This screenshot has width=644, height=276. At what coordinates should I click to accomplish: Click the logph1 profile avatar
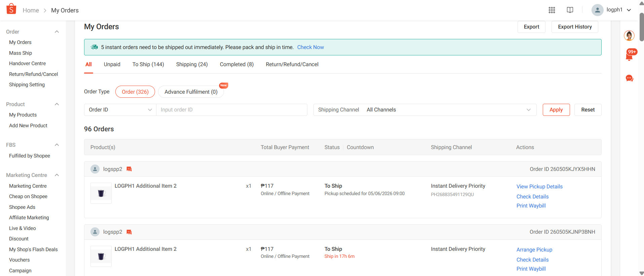pyautogui.click(x=597, y=10)
